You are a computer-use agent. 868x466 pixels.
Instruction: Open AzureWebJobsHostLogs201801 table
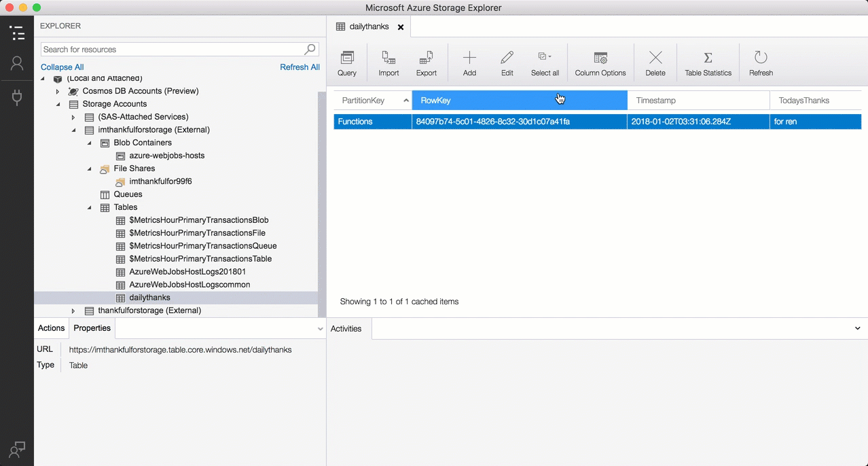pyautogui.click(x=187, y=272)
